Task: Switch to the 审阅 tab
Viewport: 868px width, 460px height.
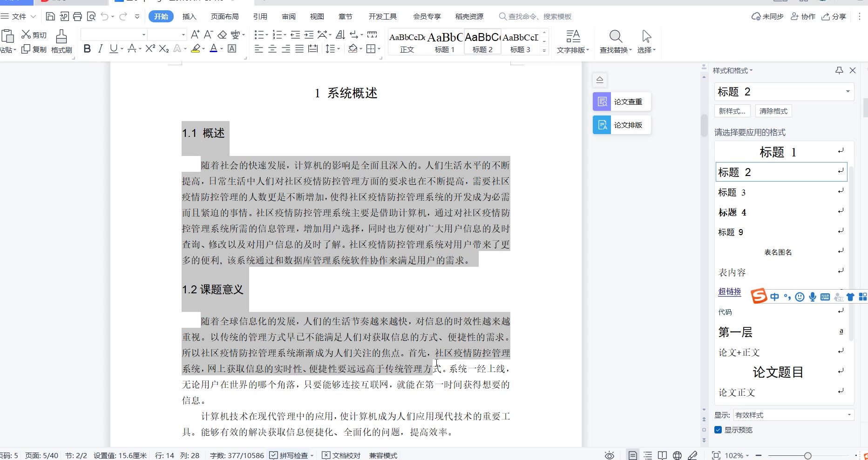Action: tap(289, 17)
